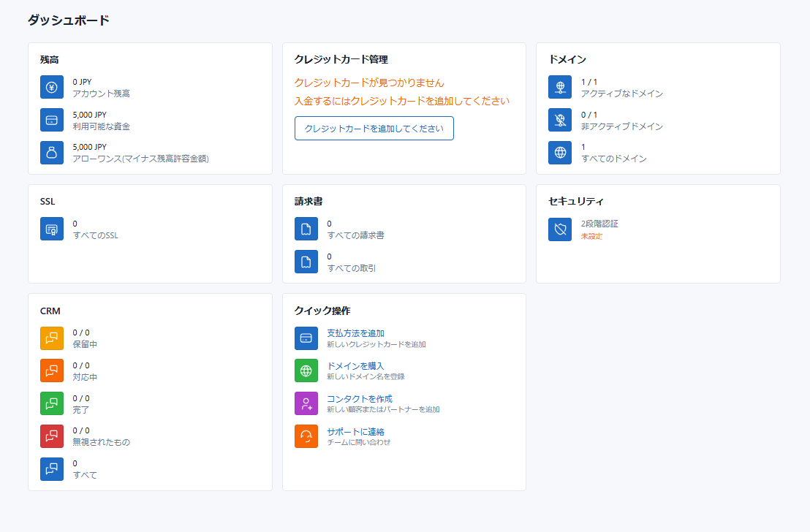This screenshot has height=532, width=810.
Task: Click the allowance money bag icon
Action: click(x=52, y=153)
